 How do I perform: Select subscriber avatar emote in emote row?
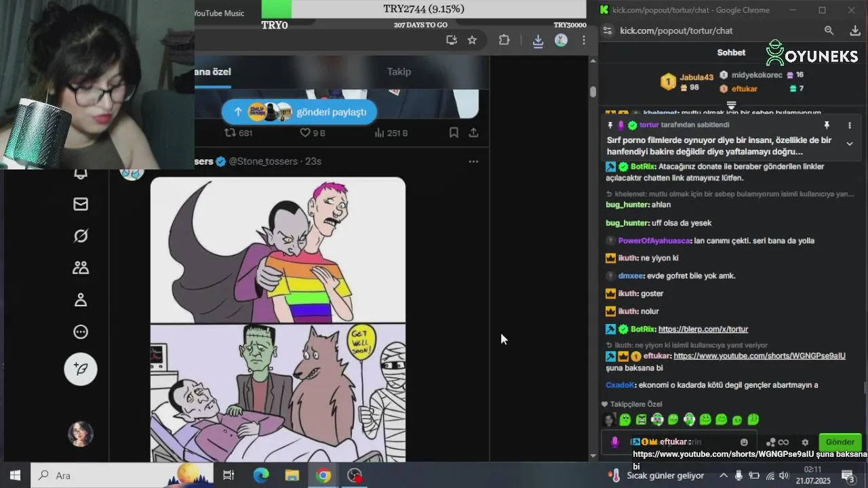[610, 420]
